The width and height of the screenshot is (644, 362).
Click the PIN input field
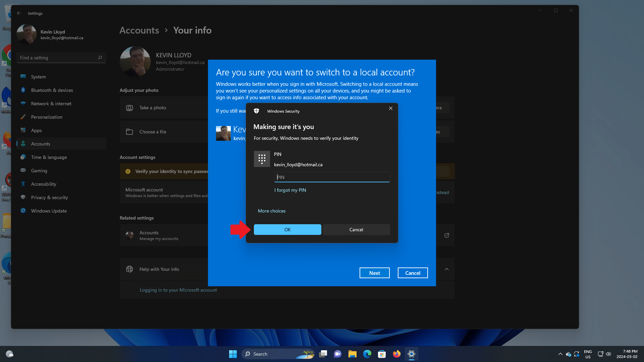pyautogui.click(x=331, y=177)
